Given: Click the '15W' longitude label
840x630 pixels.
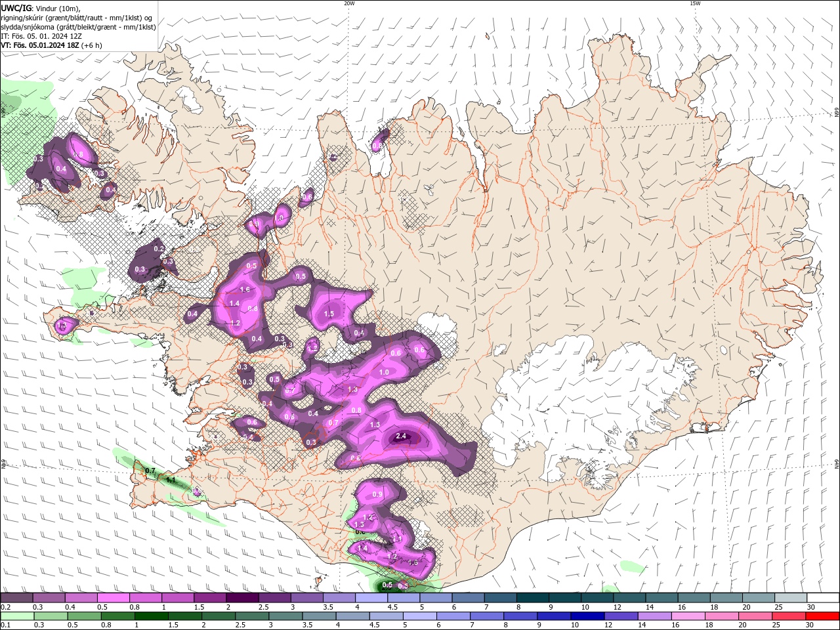Looking at the screenshot, I should pyautogui.click(x=695, y=3).
